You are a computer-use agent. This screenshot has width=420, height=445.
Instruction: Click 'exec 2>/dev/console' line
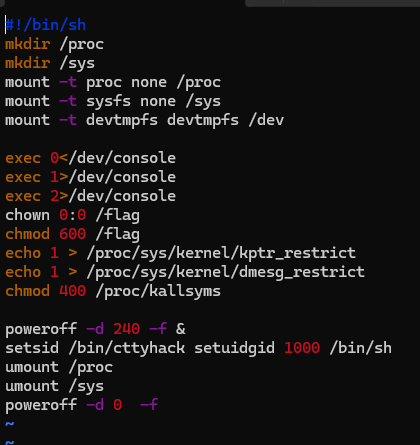(91, 196)
